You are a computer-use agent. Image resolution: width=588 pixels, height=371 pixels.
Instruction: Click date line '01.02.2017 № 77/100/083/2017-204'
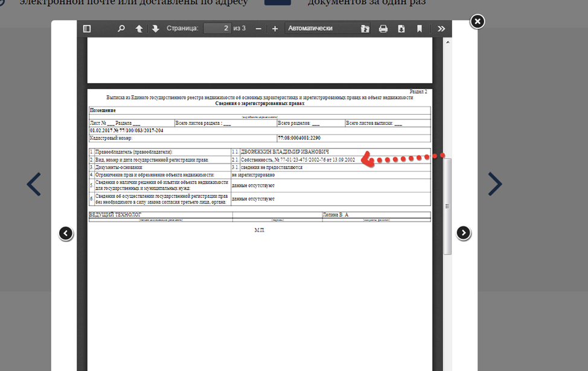126,130
